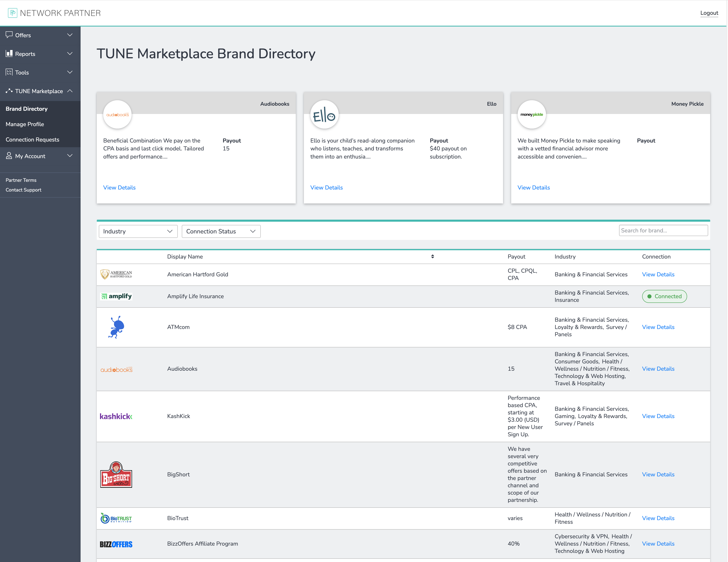Click the Audiobooks logo in table row
The height and width of the screenshot is (562, 728).
[x=116, y=369]
